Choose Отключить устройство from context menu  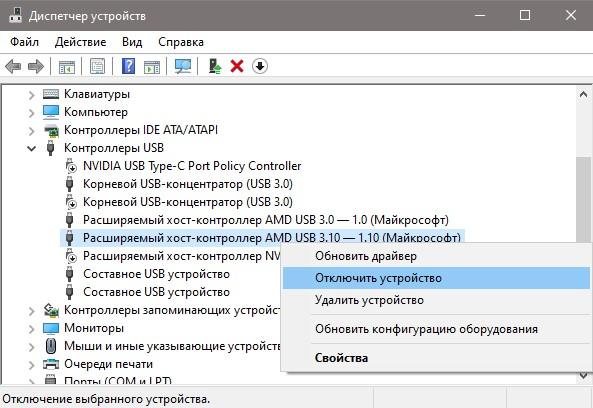point(436,278)
